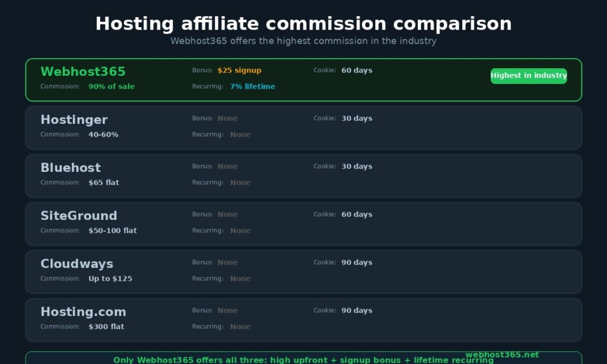The width and height of the screenshot is (607, 364).
Task: Select the Webhost365 row
Action: 303,79
